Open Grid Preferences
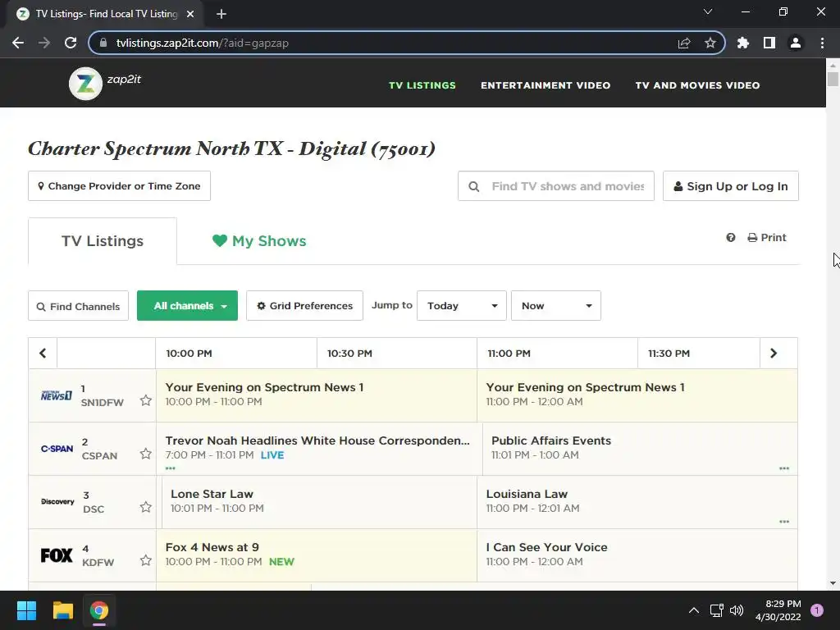Viewport: 840px width, 630px height. [x=305, y=306]
